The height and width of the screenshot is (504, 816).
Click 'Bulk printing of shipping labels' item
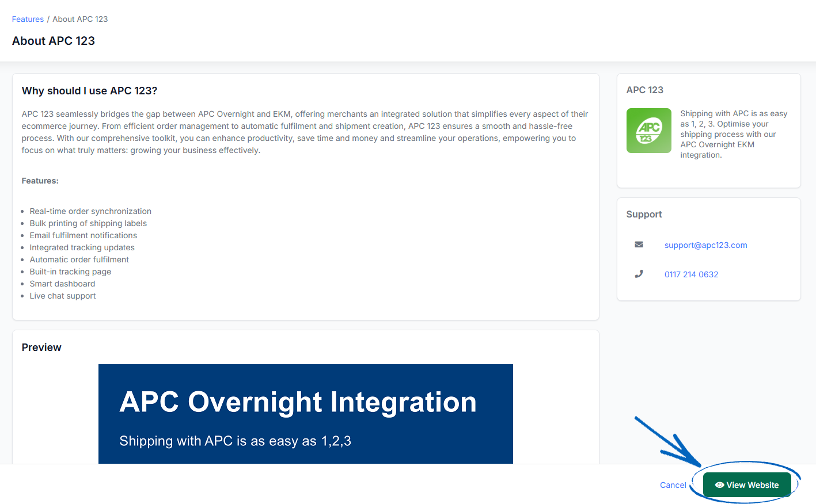coord(88,223)
